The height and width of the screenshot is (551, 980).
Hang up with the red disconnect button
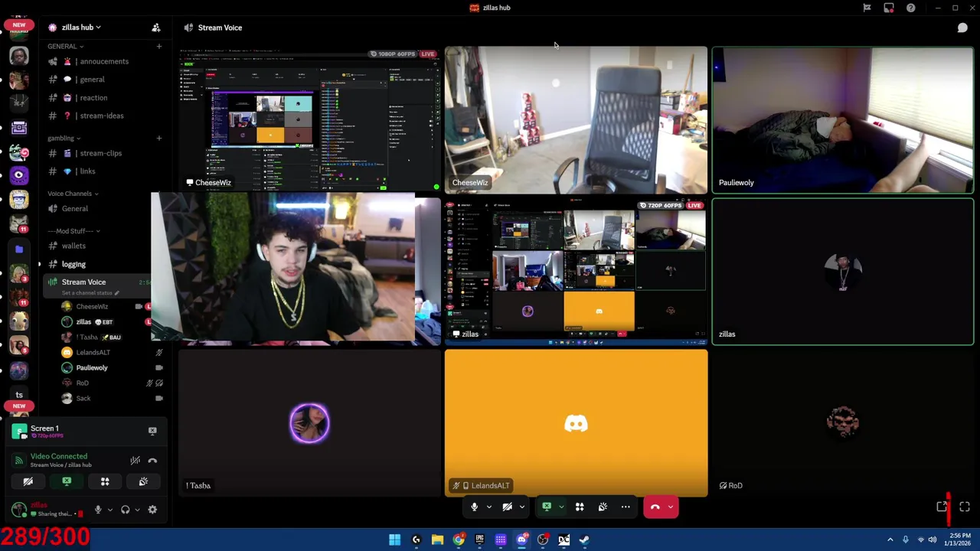(x=655, y=507)
